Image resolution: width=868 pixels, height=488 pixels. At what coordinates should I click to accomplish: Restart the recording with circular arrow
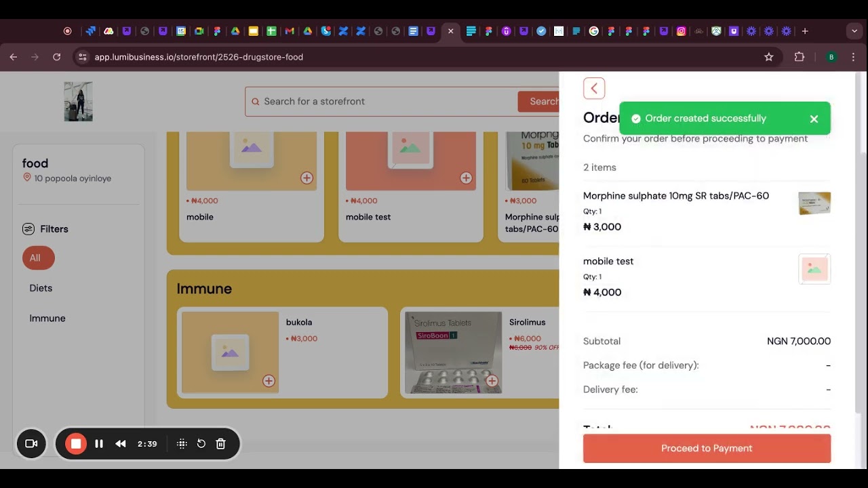201,444
